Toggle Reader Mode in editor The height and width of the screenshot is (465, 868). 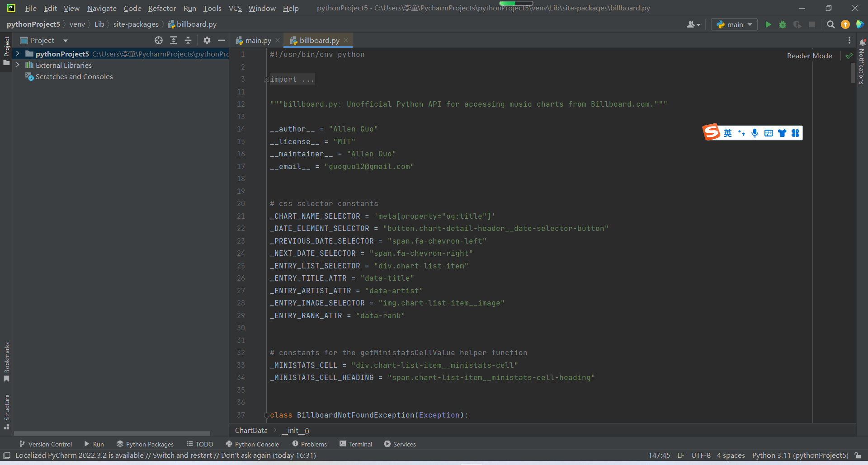tap(809, 56)
